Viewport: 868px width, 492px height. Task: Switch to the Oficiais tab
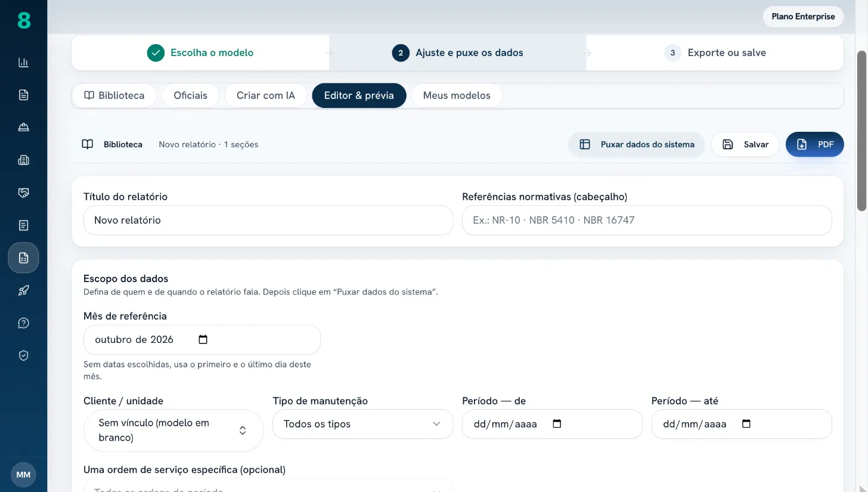191,95
